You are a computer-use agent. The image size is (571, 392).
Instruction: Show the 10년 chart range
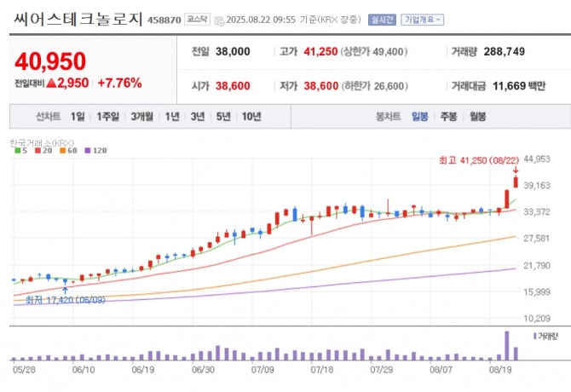[251, 117]
